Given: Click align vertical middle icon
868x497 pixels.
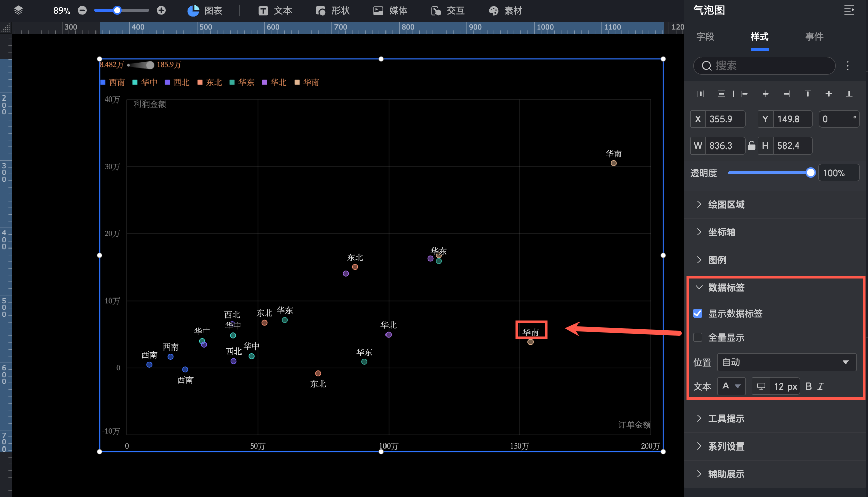Looking at the screenshot, I should [x=829, y=94].
